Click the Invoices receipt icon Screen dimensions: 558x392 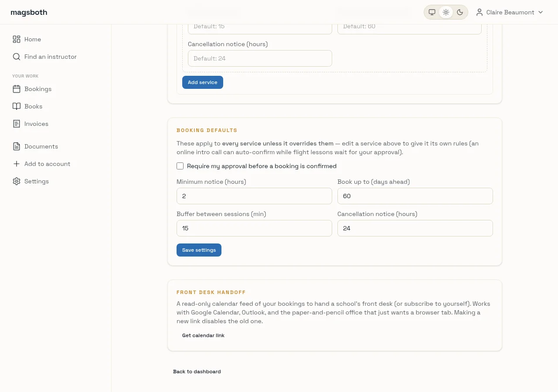[x=17, y=124]
